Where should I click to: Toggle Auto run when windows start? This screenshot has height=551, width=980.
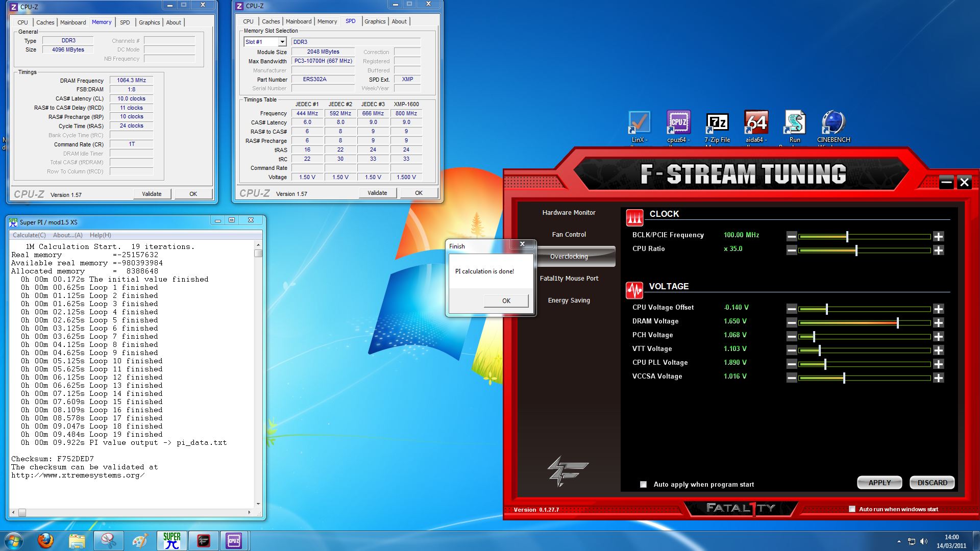(851, 509)
